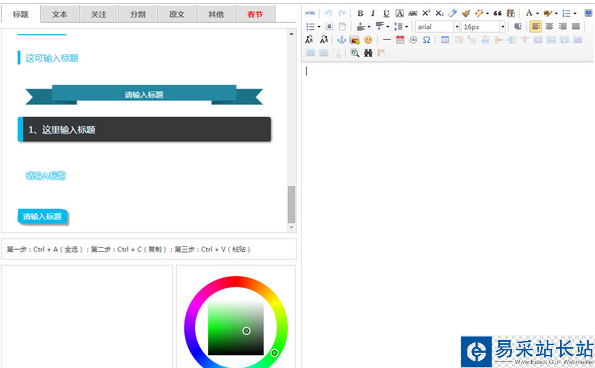
Task: Expand the paragraph spacing before dropdown
Action: [x=369, y=27]
